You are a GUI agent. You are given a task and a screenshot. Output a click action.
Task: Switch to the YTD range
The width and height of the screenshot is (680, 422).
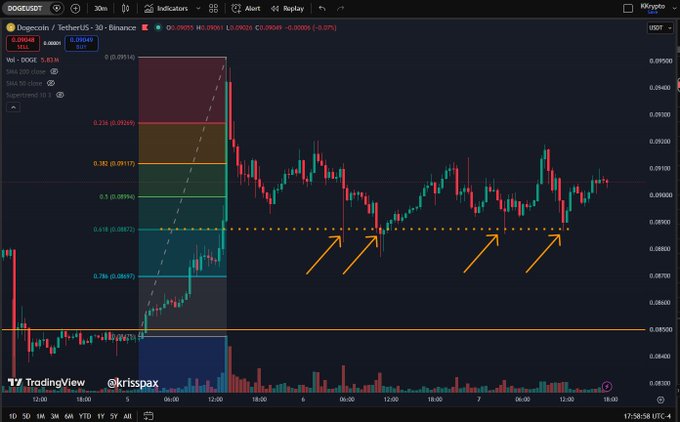pyautogui.click(x=85, y=416)
